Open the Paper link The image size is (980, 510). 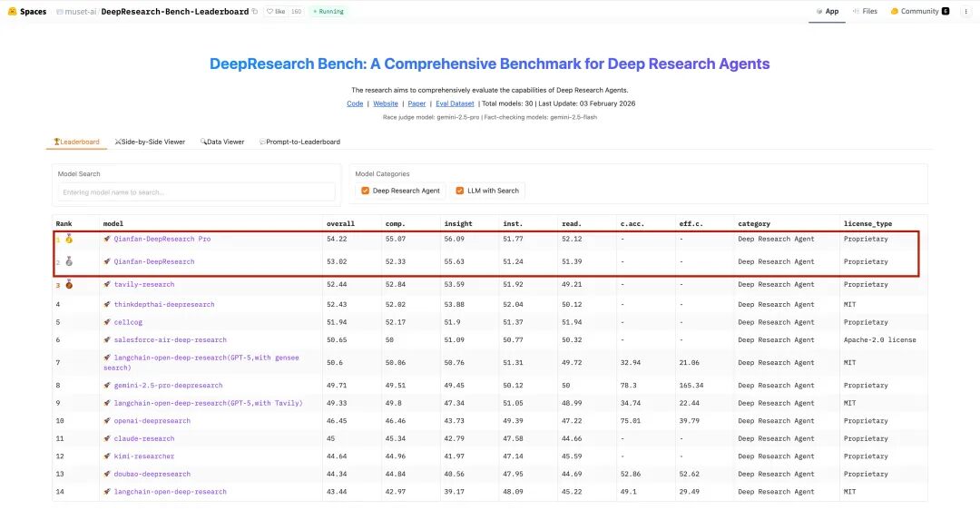click(417, 103)
